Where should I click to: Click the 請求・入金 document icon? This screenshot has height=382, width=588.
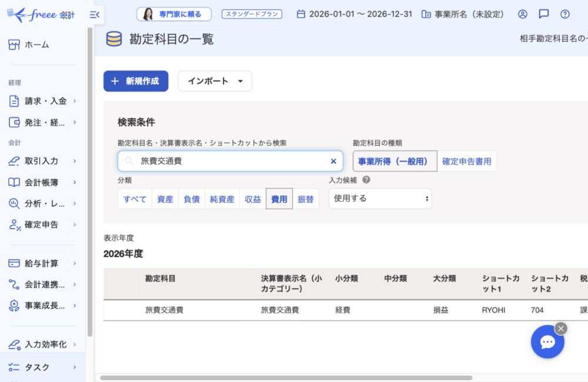coord(14,101)
